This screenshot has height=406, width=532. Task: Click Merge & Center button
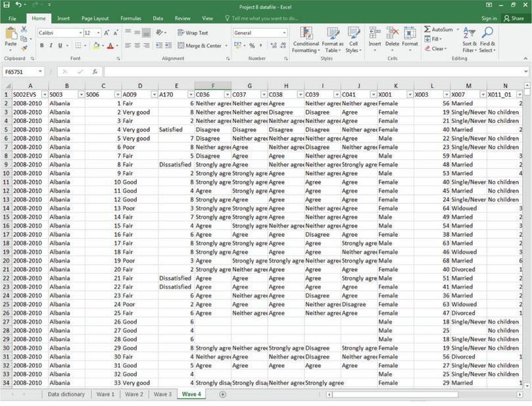pos(199,45)
